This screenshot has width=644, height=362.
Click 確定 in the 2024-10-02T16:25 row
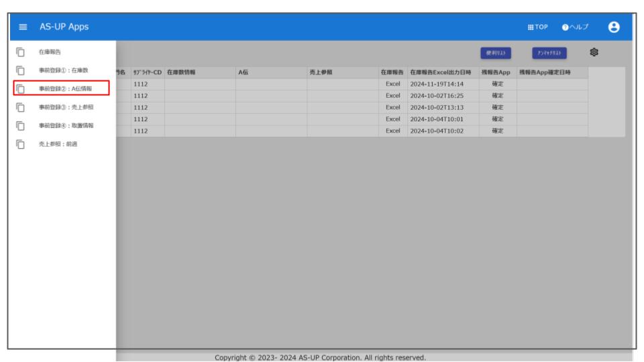coord(497,96)
